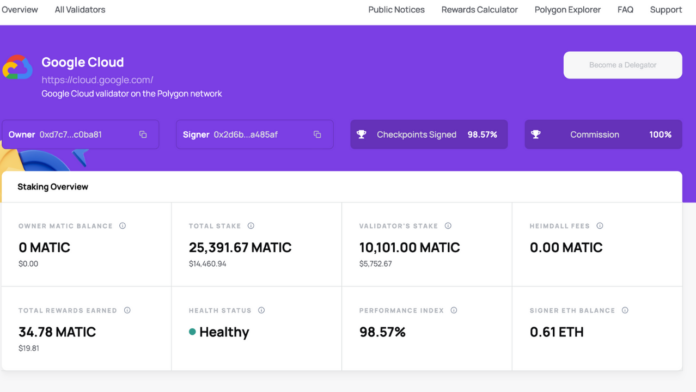Click the $14,460.94 value
This screenshot has width=696, height=392.
207,264
